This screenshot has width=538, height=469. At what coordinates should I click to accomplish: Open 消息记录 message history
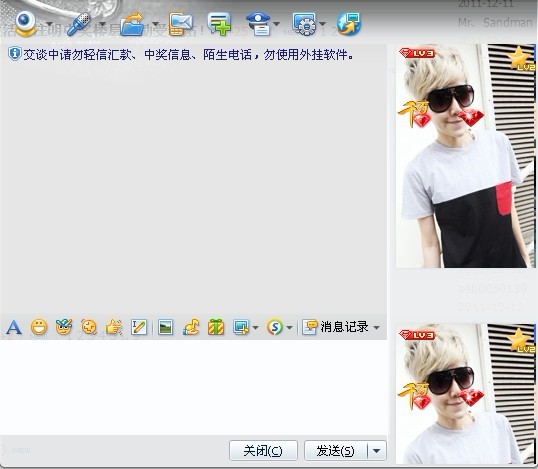[x=336, y=327]
